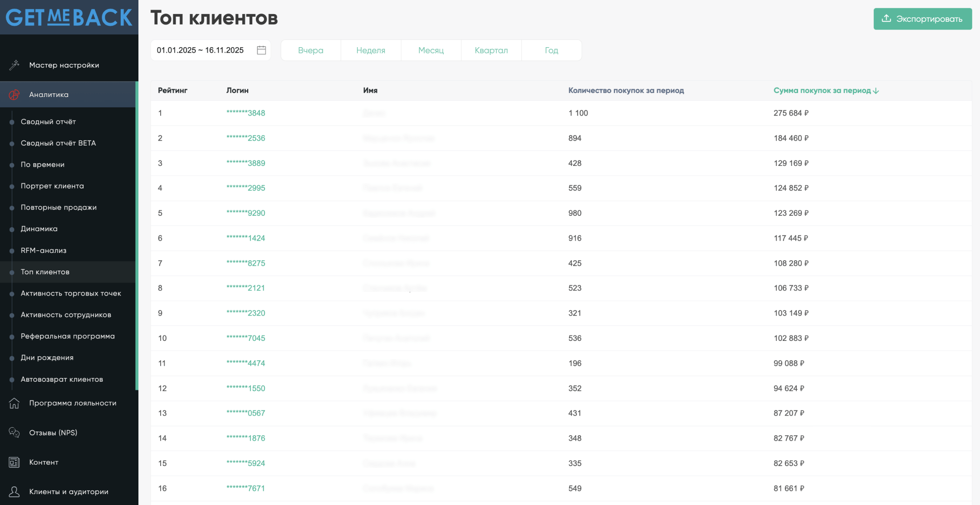This screenshot has height=505, width=980.
Task: Click the house loyalty program icon
Action: pos(14,403)
